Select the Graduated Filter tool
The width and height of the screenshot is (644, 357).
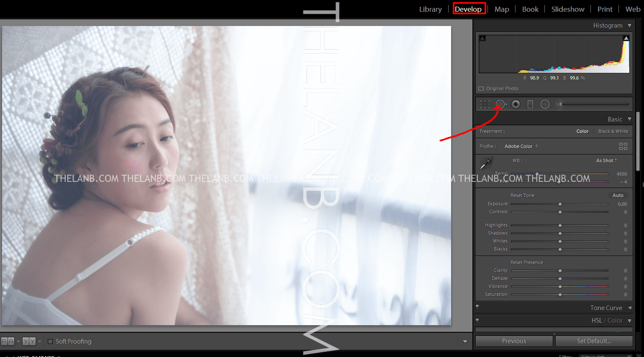[x=530, y=104]
